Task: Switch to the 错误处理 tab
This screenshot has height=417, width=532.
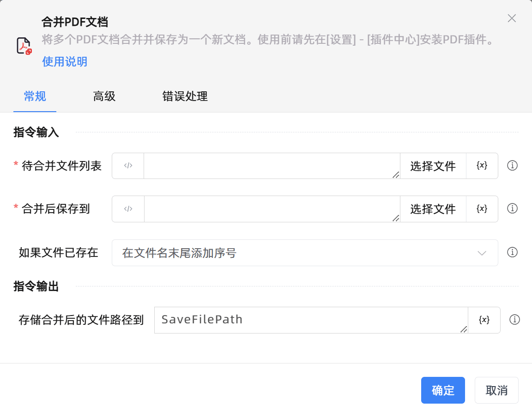Action: click(185, 96)
